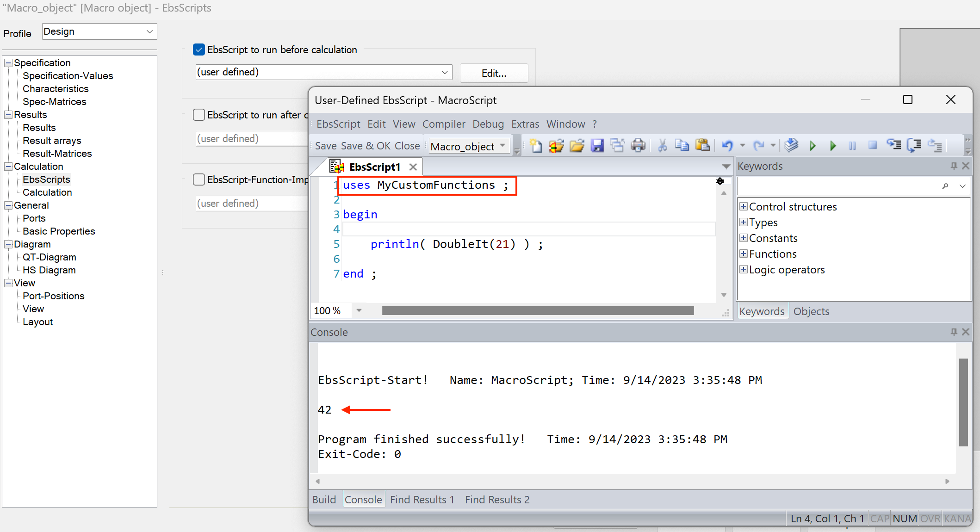This screenshot has width=980, height=532.
Task: Click the Redo arrow icon
Action: pos(759,146)
